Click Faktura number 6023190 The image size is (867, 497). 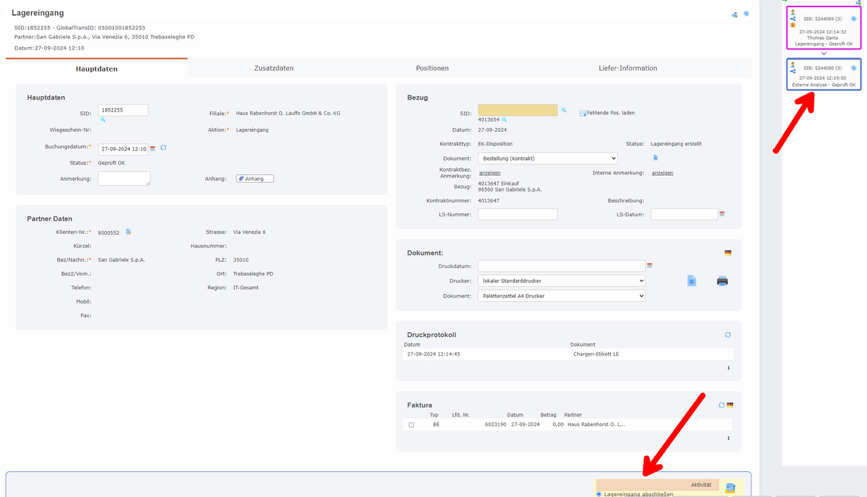pos(495,425)
